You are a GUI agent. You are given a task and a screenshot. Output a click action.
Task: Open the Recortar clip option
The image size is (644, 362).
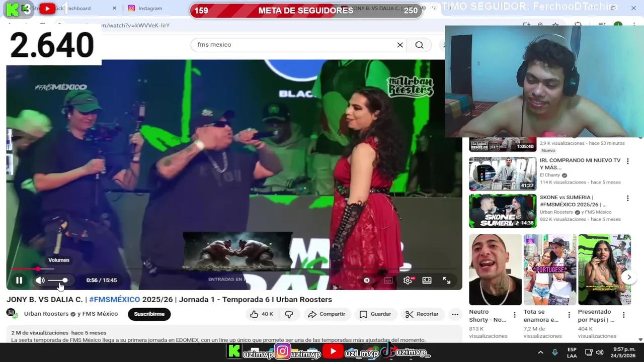pos(422,314)
